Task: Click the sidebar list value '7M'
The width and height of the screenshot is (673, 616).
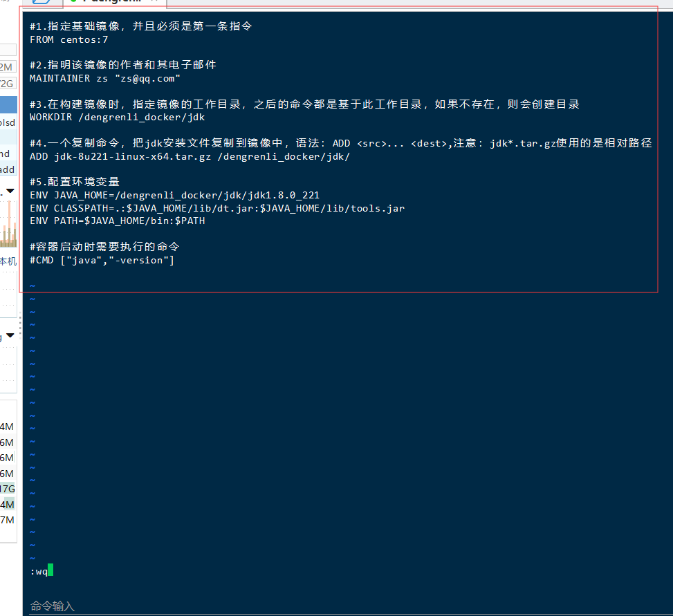Action: pyautogui.click(x=8, y=520)
